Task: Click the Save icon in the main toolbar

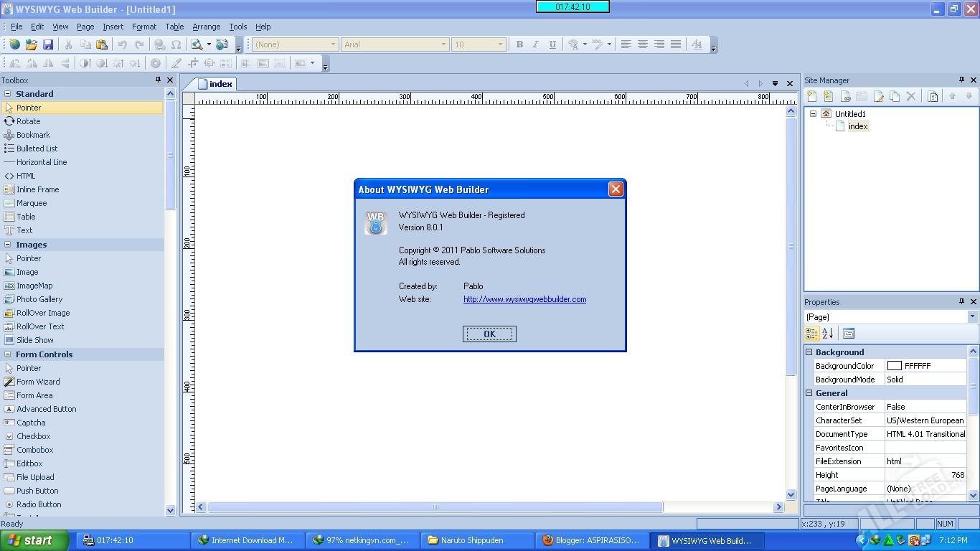Action: click(x=48, y=44)
